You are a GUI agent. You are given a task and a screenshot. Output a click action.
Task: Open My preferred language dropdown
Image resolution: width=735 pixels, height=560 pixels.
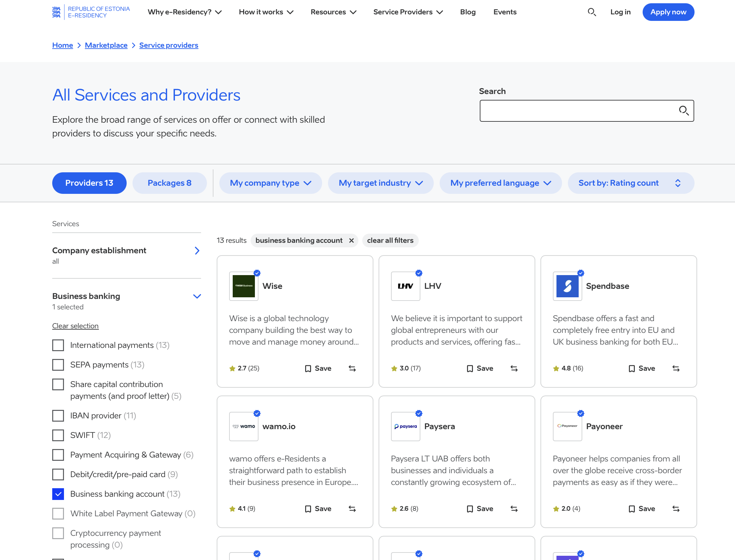(500, 183)
